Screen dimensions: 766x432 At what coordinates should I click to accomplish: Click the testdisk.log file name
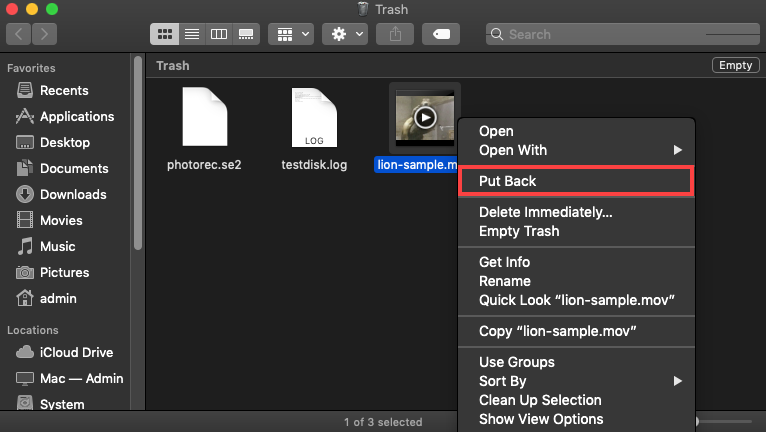pyautogui.click(x=314, y=165)
